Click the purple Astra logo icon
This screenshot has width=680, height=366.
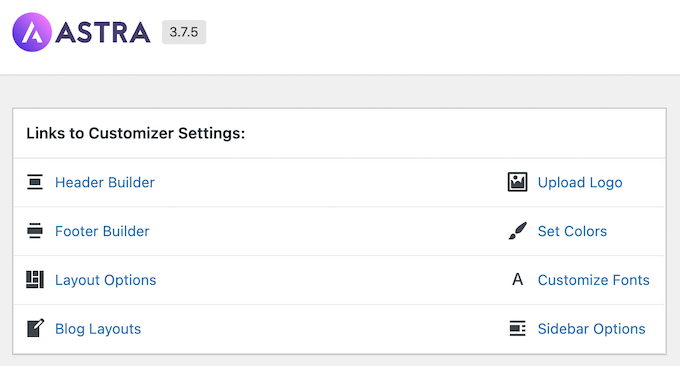coord(32,32)
